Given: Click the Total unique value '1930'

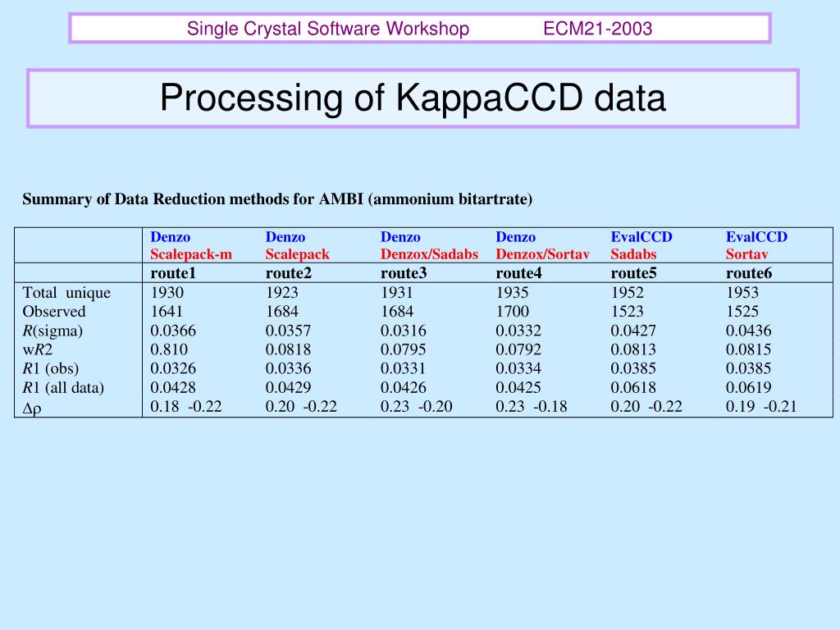Looking at the screenshot, I should point(167,293).
